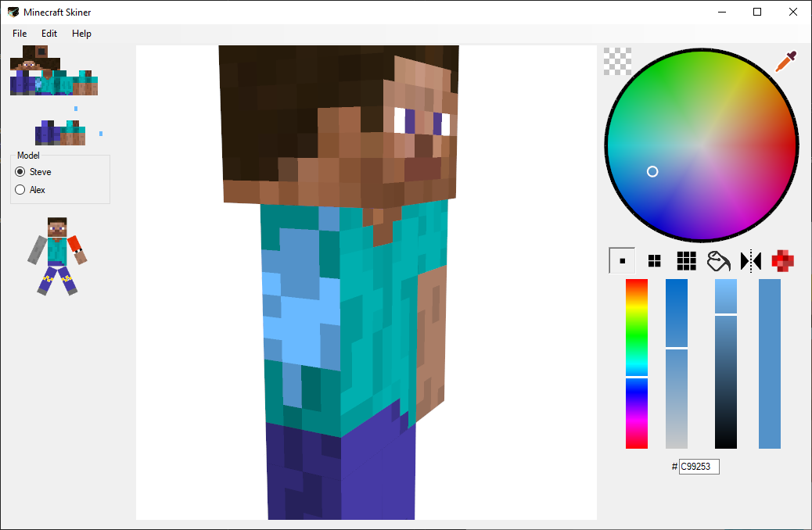Click the full skin texture thumbnail
Viewport: 812px width, 530px height.
click(54, 70)
